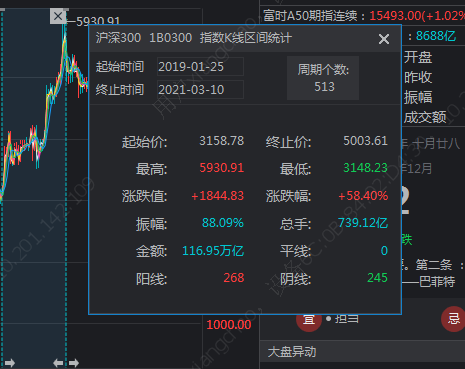Click the 昨收 label in the side panel
This screenshot has height=369, width=465.
(418, 77)
